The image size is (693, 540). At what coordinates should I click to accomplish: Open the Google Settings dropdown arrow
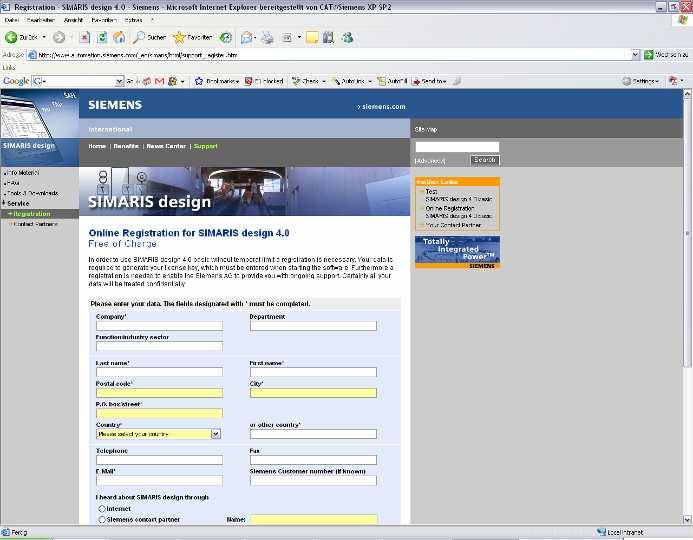click(x=657, y=81)
